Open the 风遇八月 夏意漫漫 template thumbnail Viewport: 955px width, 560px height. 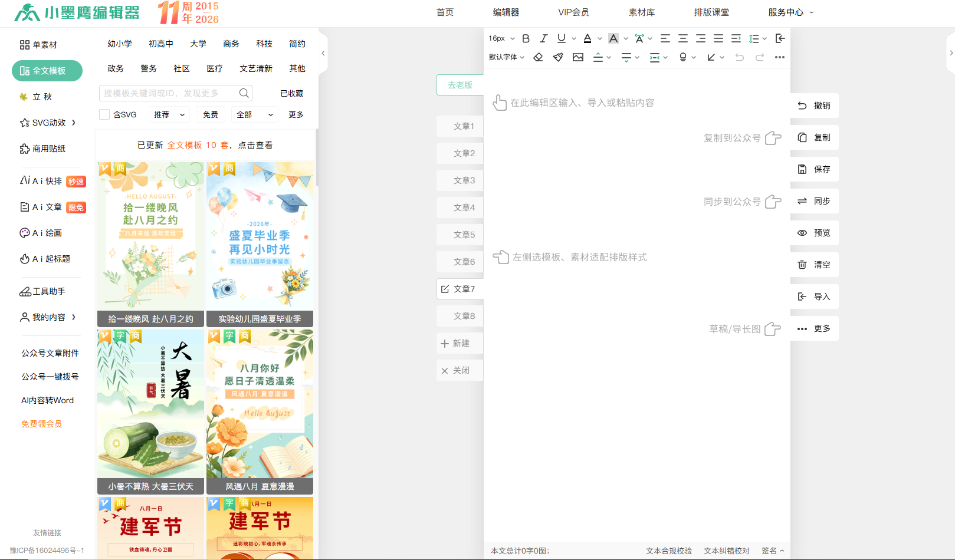click(x=260, y=411)
